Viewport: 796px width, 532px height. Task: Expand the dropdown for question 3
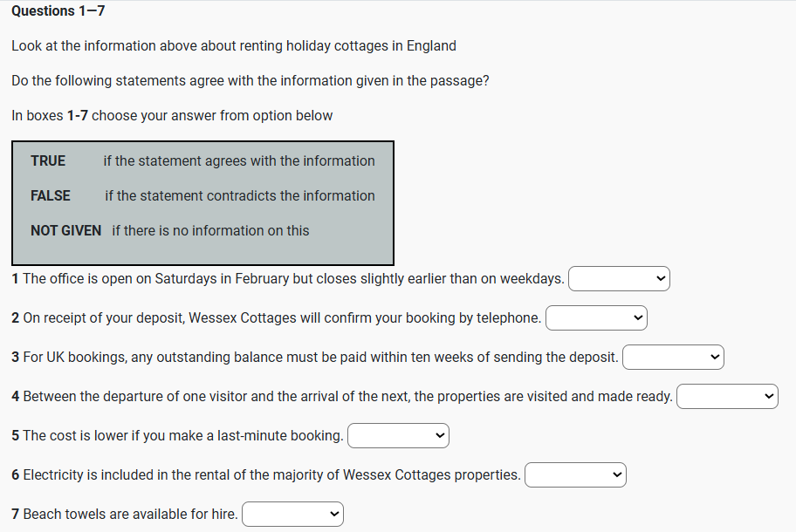[673, 358]
